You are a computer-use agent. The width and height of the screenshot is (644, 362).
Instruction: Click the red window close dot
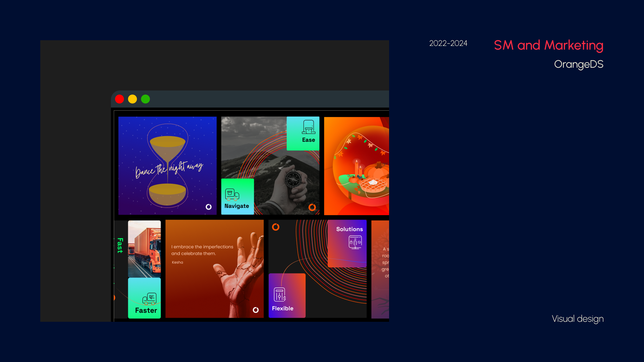coord(119,99)
